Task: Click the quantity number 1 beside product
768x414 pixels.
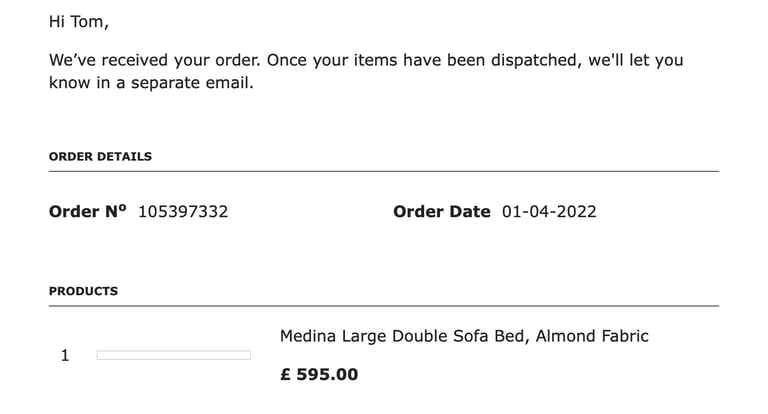Action: pos(65,356)
